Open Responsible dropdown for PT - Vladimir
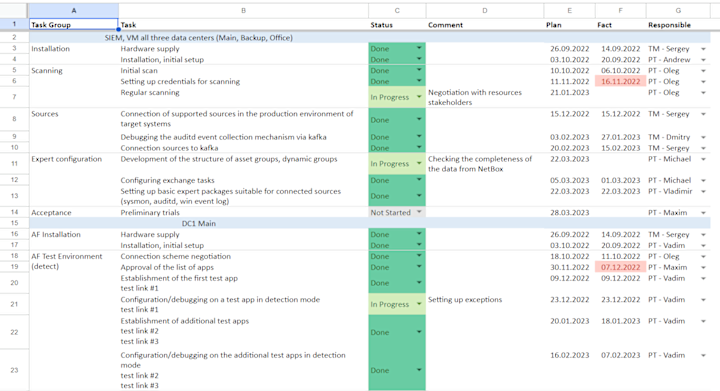 pyautogui.click(x=703, y=191)
